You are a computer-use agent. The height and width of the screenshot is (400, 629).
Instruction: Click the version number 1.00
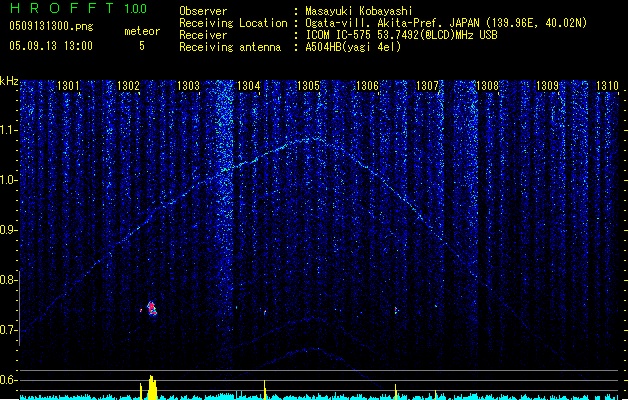(x=135, y=9)
